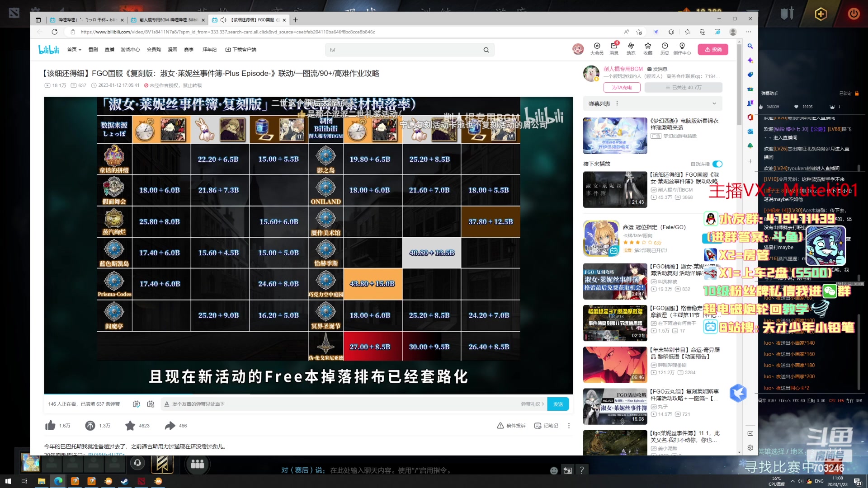The width and height of the screenshot is (868, 488).
Task: Open tab actions menu in Edge
Action: tap(38, 20)
